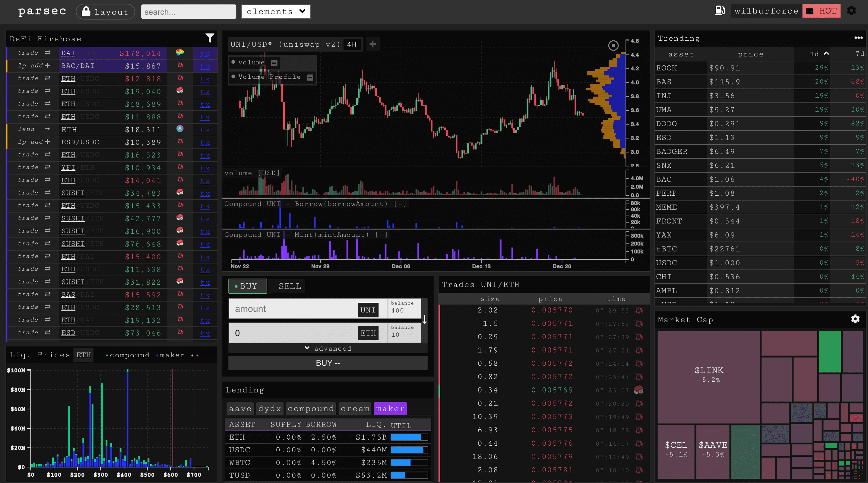Switch to cream lending tab
This screenshot has height=483, width=868.
click(x=355, y=409)
